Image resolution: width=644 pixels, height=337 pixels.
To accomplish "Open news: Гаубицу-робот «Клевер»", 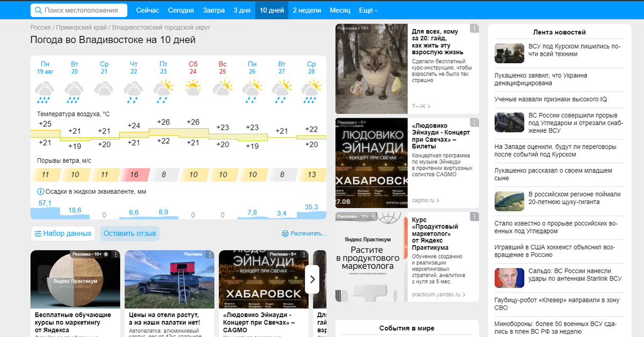I will (557, 304).
